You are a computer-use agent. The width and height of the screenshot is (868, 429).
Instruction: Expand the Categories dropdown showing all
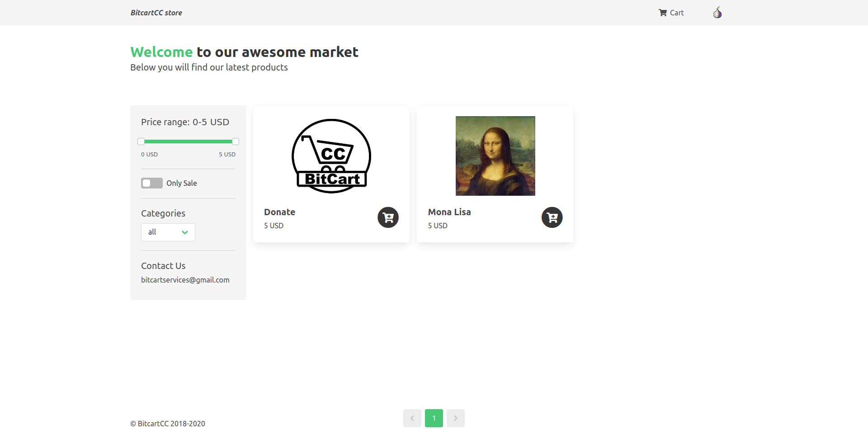click(168, 232)
